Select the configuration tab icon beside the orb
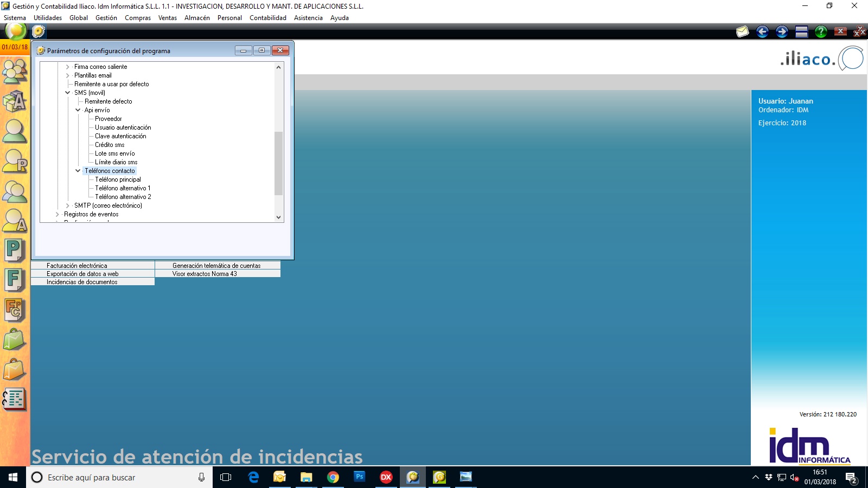The width and height of the screenshot is (868, 488). point(39,32)
